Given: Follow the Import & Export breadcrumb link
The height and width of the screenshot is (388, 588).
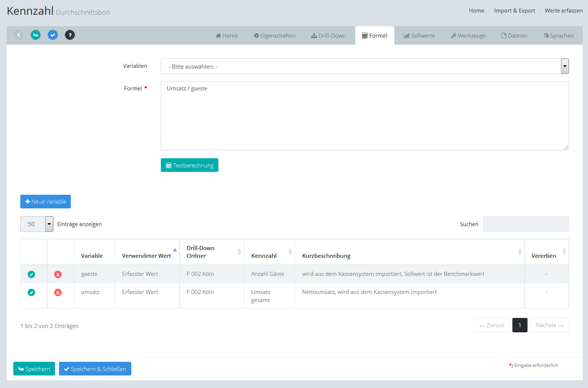Looking at the screenshot, I should (515, 11).
